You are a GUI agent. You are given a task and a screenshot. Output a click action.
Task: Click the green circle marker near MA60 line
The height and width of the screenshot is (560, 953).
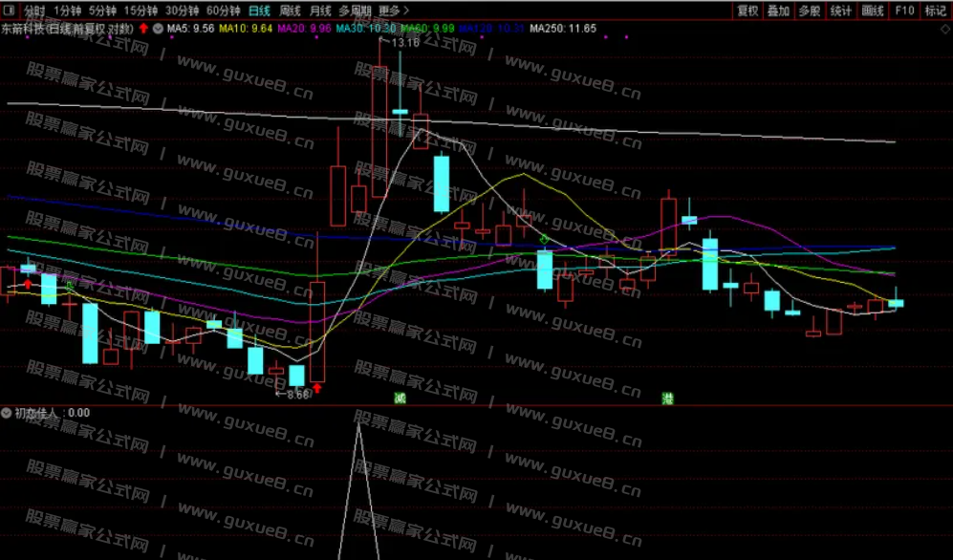(544, 239)
